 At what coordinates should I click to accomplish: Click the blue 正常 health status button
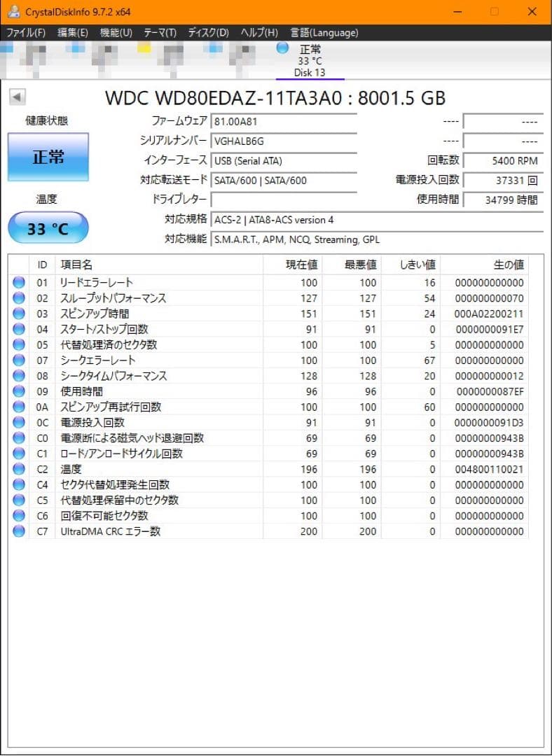48,157
